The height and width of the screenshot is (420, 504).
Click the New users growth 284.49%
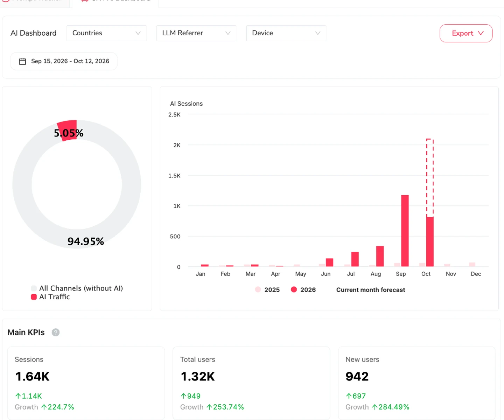point(391,407)
